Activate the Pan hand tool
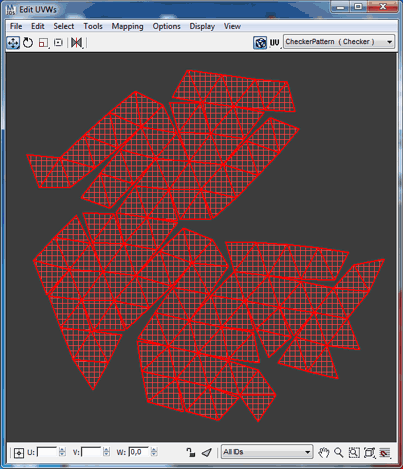The width and height of the screenshot is (403, 469). coord(323,453)
